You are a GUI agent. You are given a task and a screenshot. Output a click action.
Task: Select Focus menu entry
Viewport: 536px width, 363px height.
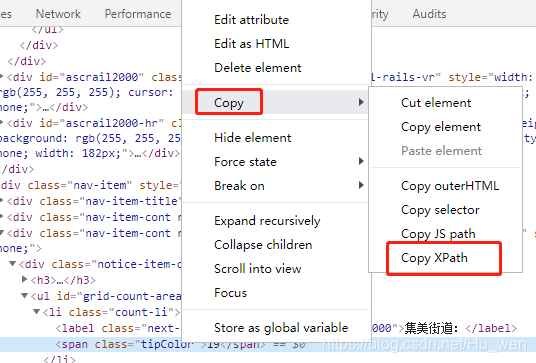pyautogui.click(x=230, y=293)
